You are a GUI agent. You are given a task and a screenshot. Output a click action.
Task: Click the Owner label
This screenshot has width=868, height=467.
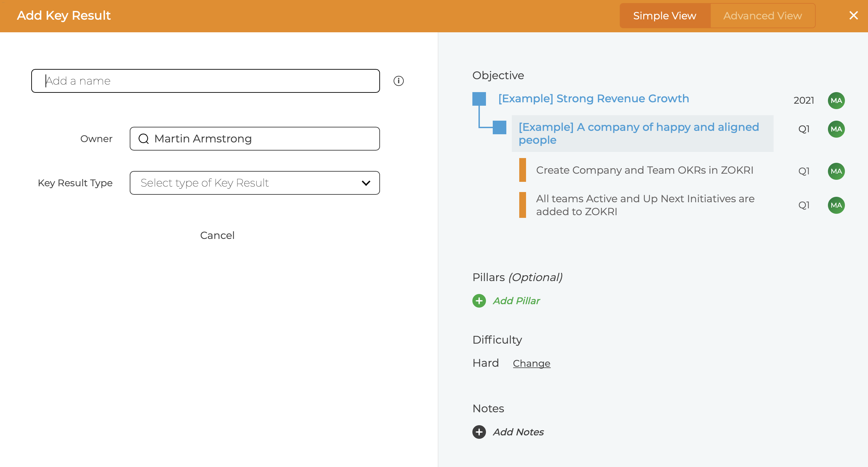tap(96, 139)
